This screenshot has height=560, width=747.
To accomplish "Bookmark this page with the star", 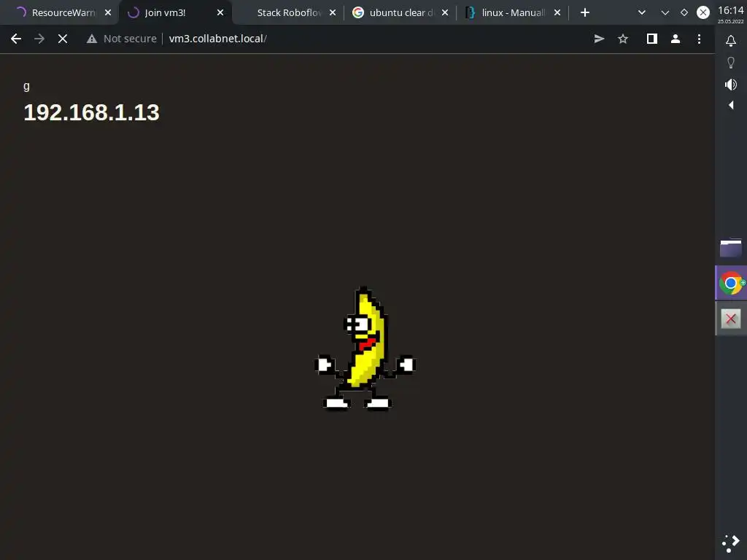I will click(x=623, y=39).
